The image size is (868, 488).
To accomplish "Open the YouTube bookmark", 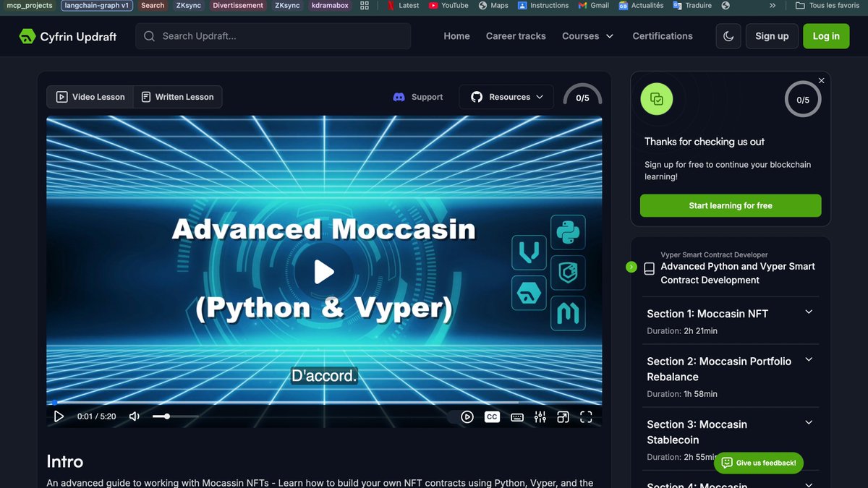I will click(448, 5).
